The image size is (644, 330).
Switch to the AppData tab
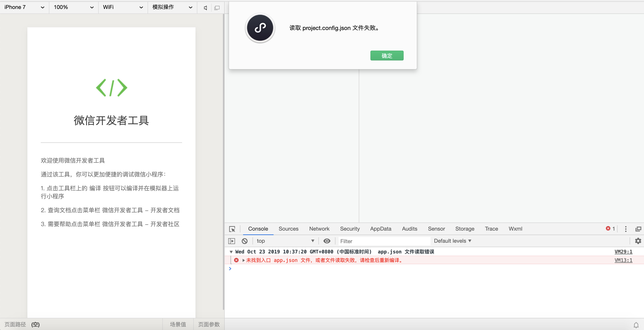click(381, 229)
